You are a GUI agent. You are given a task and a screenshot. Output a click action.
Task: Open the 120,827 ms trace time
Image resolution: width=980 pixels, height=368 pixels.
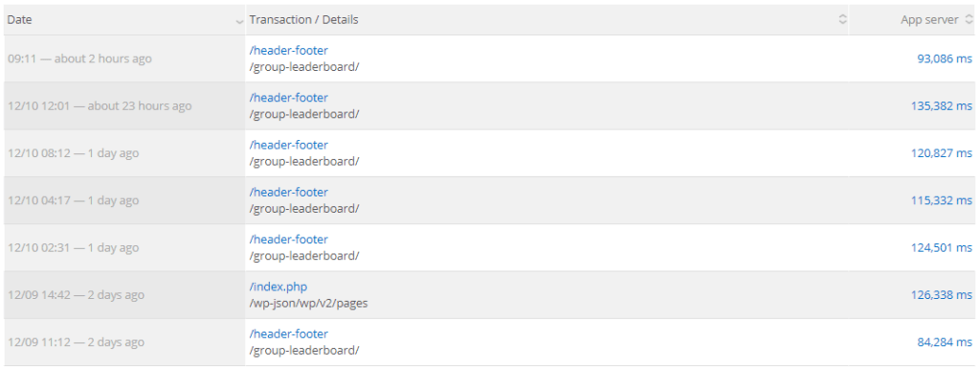942,152
